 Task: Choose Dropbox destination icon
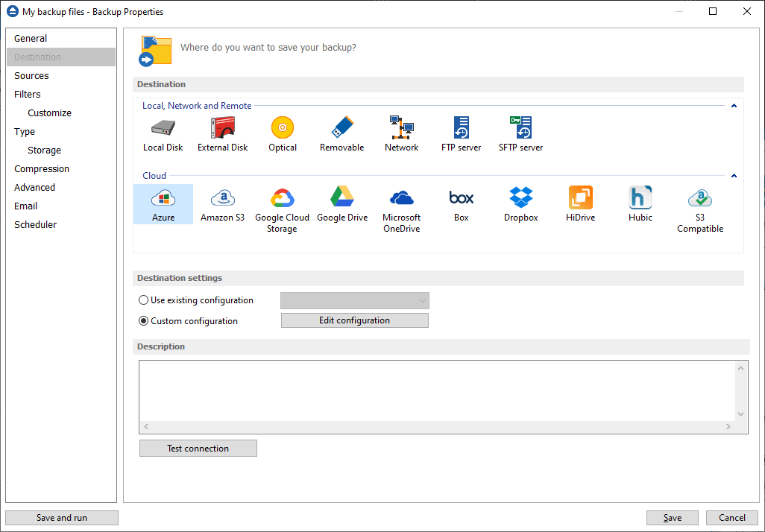[x=520, y=204]
